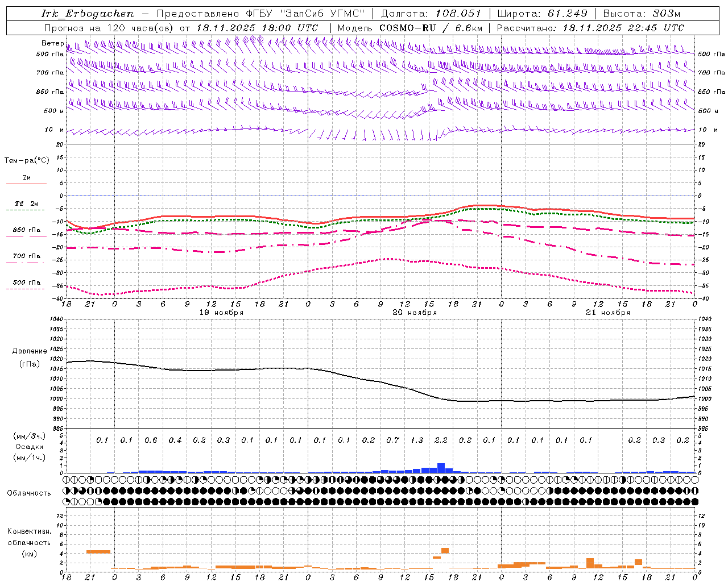
Task: Click the 'Прогноз на 120 часа(ов)' forecast text
Action: [x=110, y=28]
